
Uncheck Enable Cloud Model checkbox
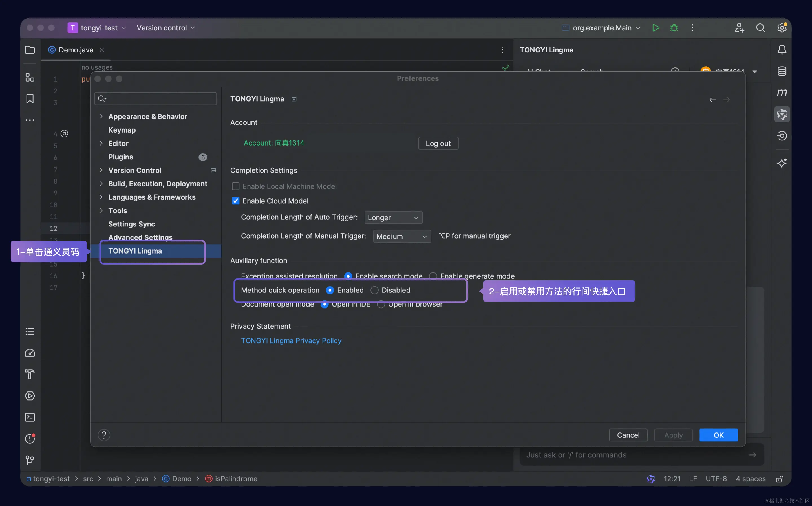point(235,201)
